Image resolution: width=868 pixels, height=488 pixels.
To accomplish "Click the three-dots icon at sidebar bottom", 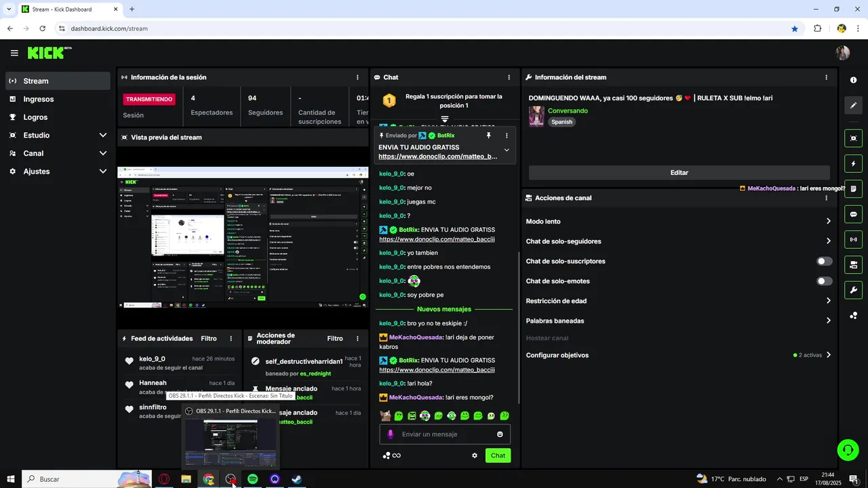I will click(853, 316).
